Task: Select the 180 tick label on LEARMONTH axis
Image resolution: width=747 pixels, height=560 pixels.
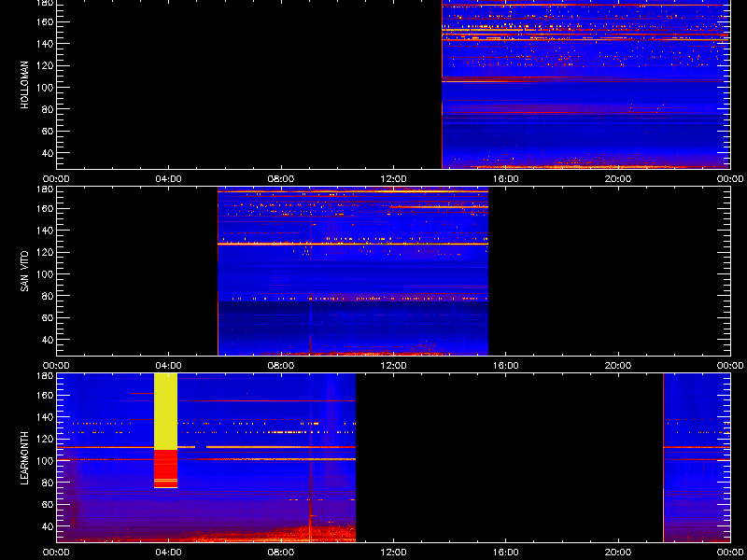Action: coord(44,376)
